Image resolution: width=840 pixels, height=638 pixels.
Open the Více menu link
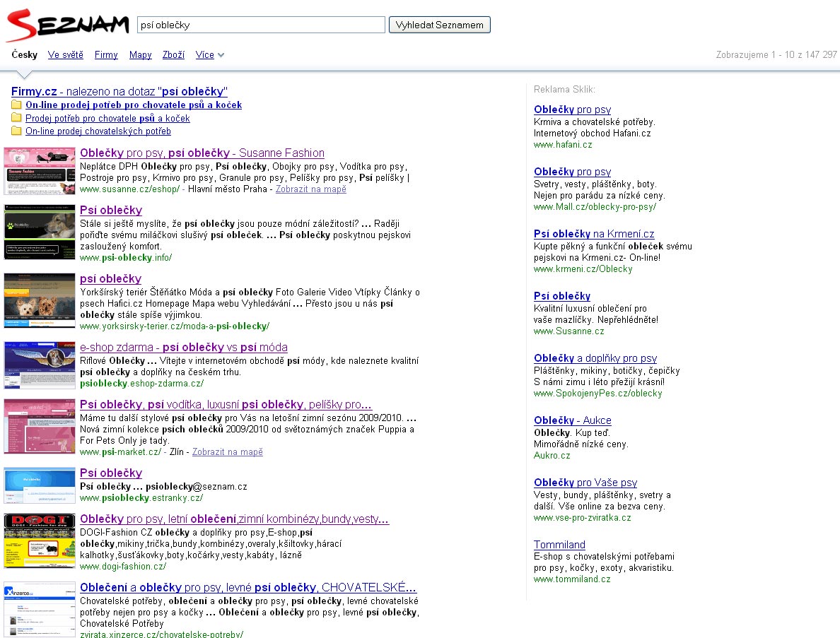204,54
